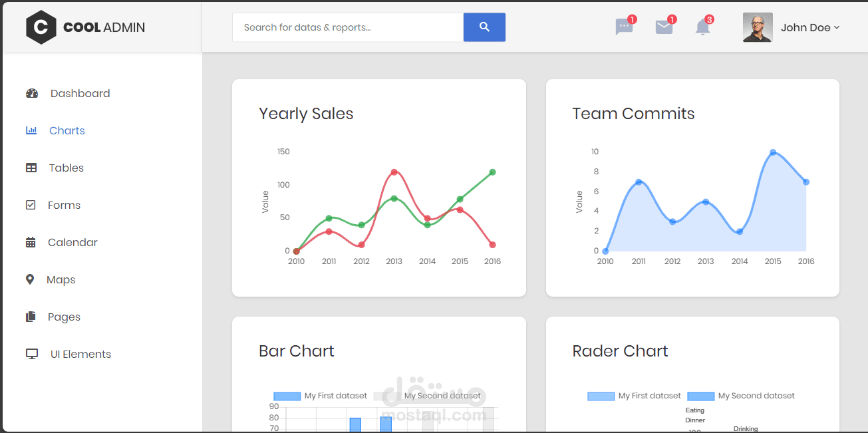The width and height of the screenshot is (868, 433).
Task: Open the email envelope icon
Action: tap(664, 27)
